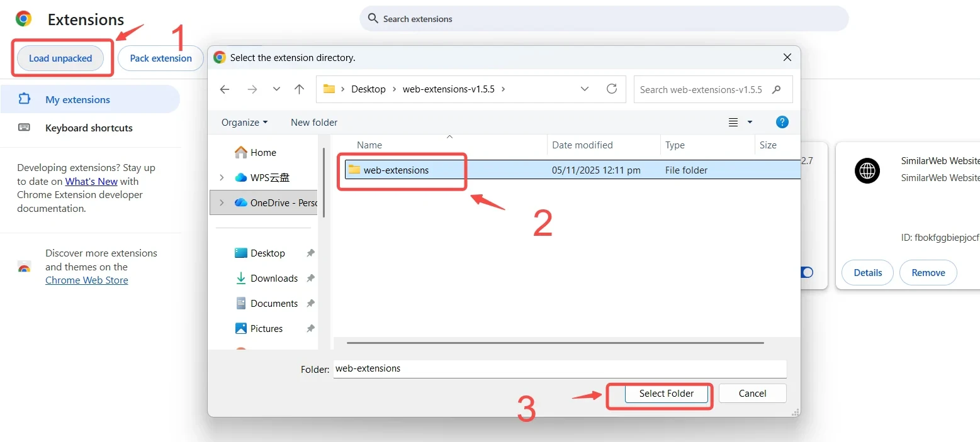Select Desktop in the navigation pane
The height and width of the screenshot is (442, 980).
tap(268, 253)
